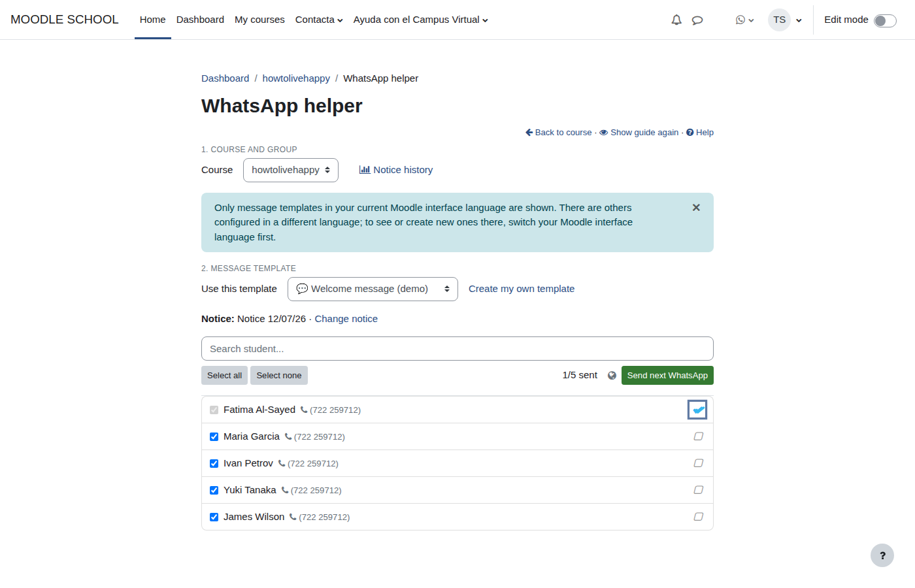
Task: Click phone icon next to Maria Garcia
Action: pyautogui.click(x=288, y=437)
